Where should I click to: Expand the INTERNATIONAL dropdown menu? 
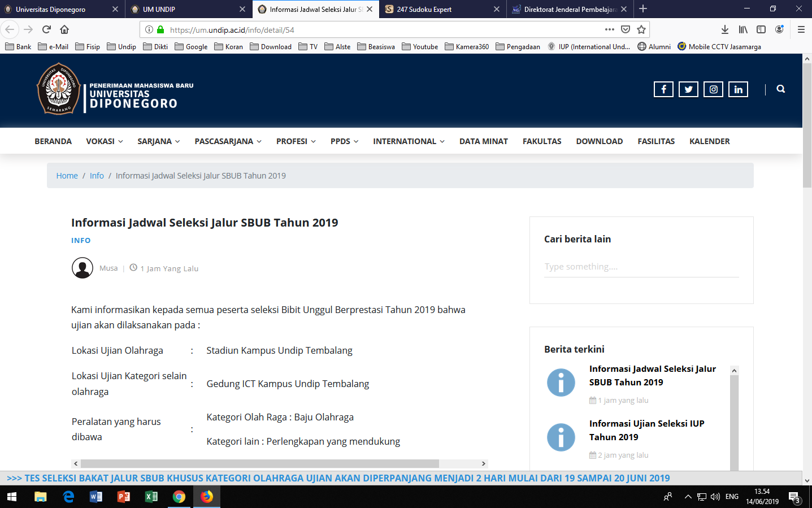409,141
